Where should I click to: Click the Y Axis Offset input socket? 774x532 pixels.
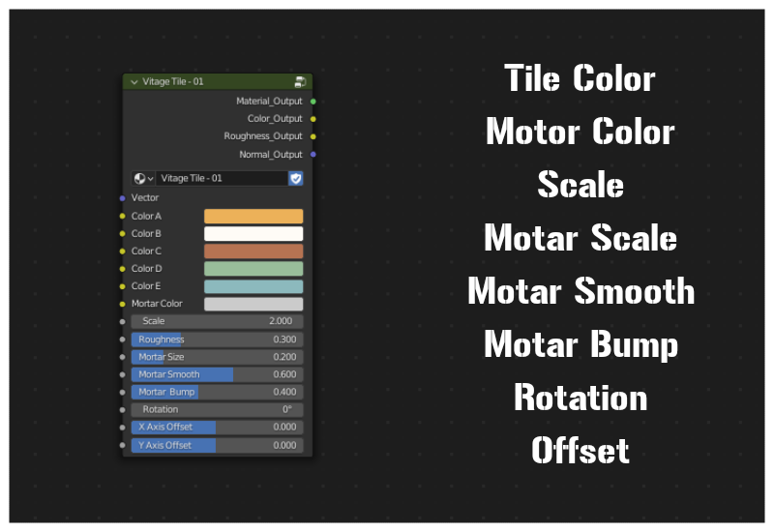(x=123, y=445)
